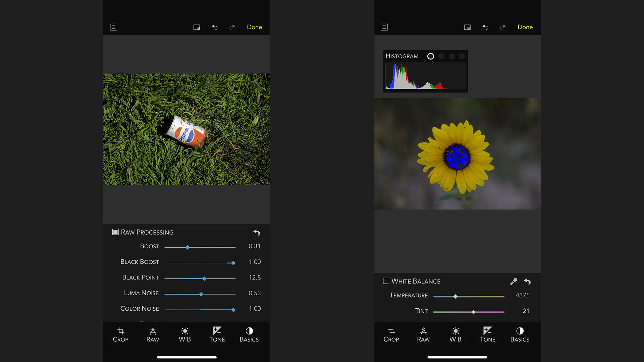Open the list menu icon in right editor

[384, 27]
